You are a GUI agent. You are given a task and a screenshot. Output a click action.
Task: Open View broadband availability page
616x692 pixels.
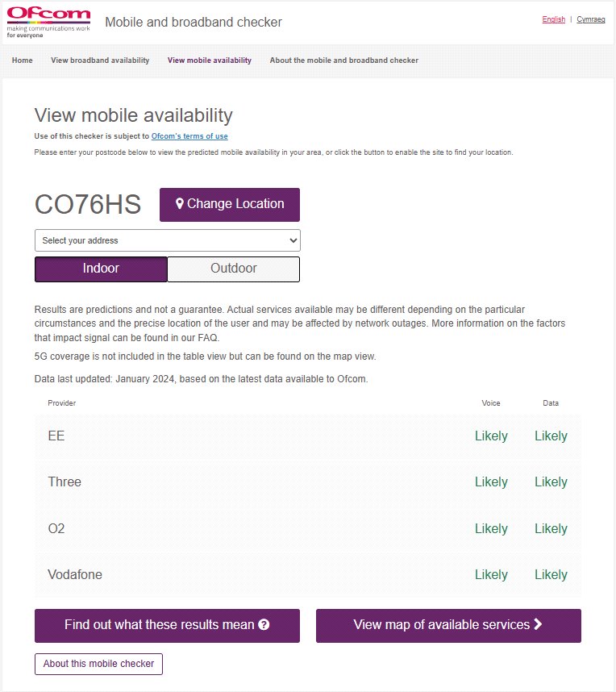click(x=100, y=60)
